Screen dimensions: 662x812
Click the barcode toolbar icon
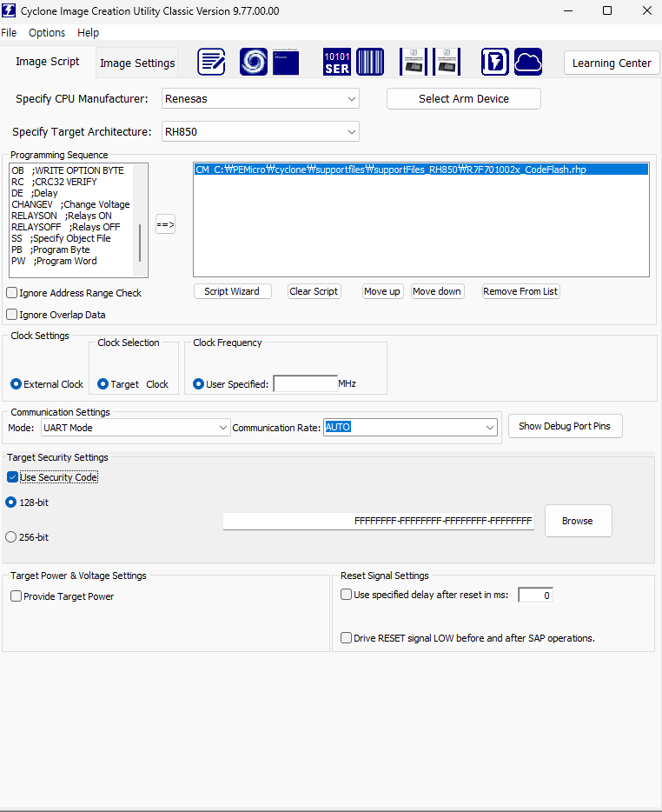370,62
